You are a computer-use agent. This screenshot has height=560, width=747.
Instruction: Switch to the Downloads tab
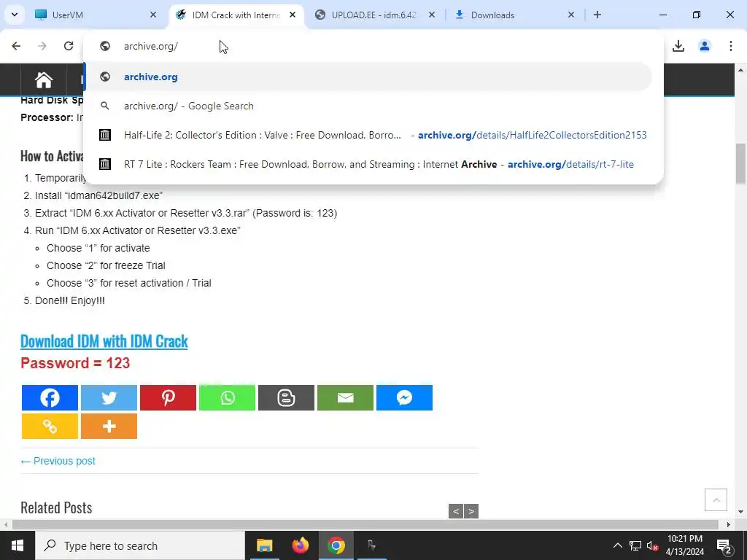click(x=514, y=15)
